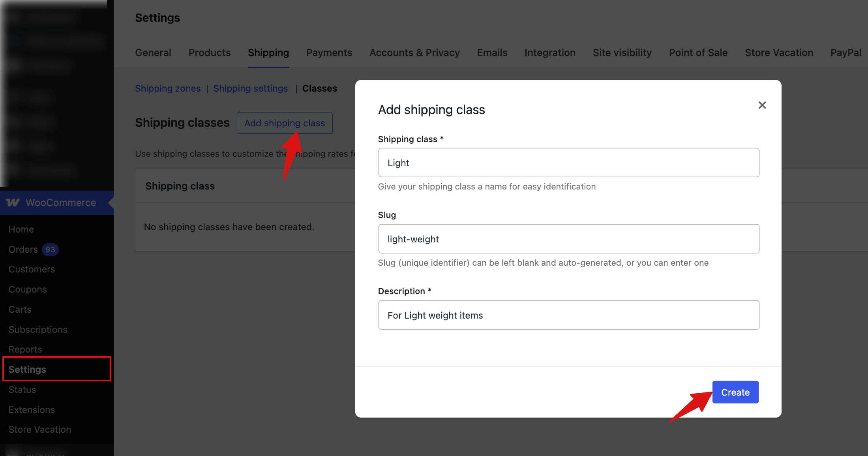868x456 pixels.
Task: Switch to the Products tab
Action: (x=209, y=53)
